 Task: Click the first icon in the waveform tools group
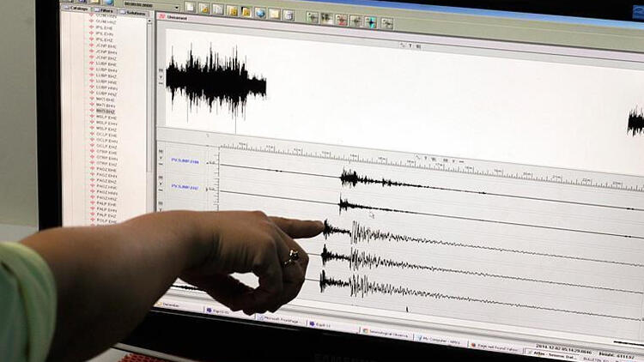coord(313,17)
